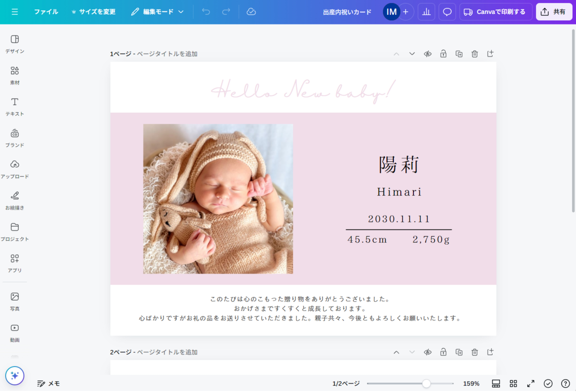Open the Canva AI assistant sparkle button
Image resolution: width=576 pixels, height=392 pixels.
point(15,376)
